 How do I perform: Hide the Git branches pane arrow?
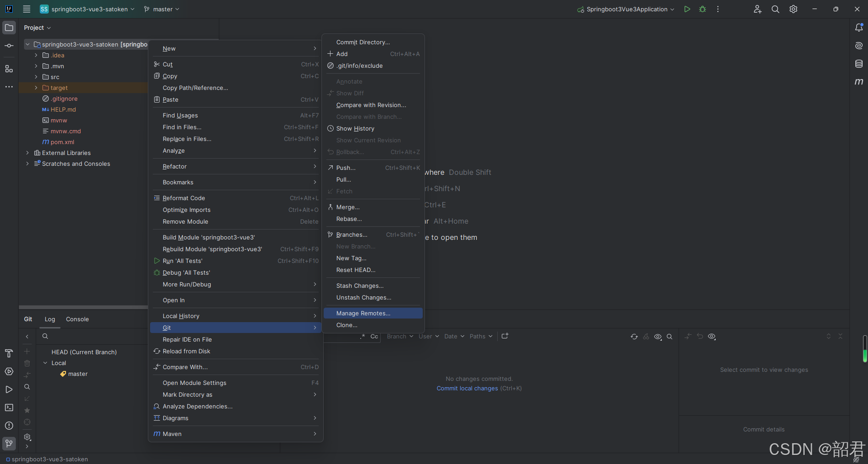coord(27,337)
